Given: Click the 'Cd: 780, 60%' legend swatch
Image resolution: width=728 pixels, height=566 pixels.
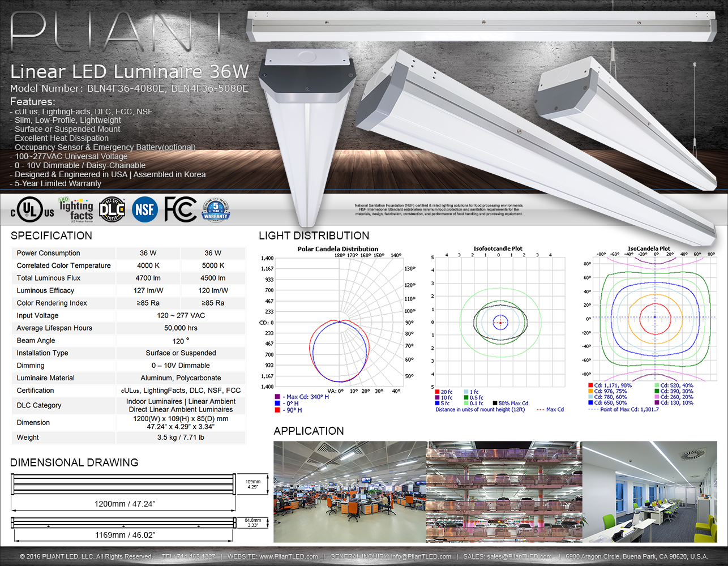Looking at the screenshot, I should (x=590, y=397).
